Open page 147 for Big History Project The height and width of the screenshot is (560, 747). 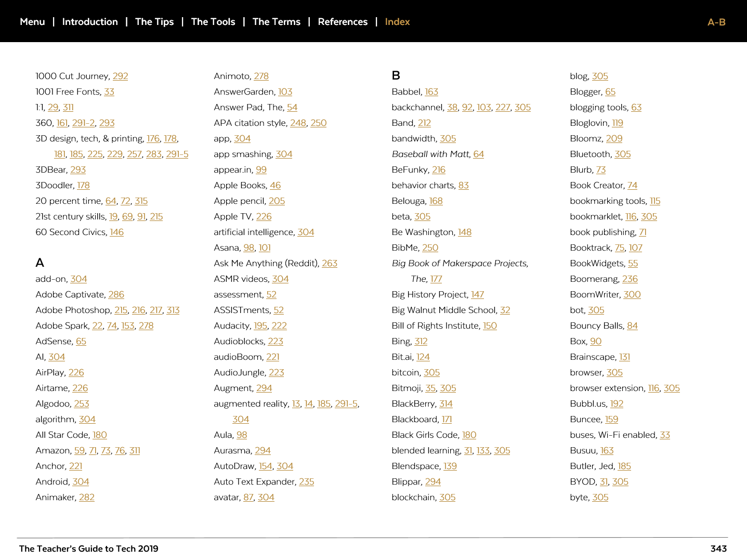477,294
